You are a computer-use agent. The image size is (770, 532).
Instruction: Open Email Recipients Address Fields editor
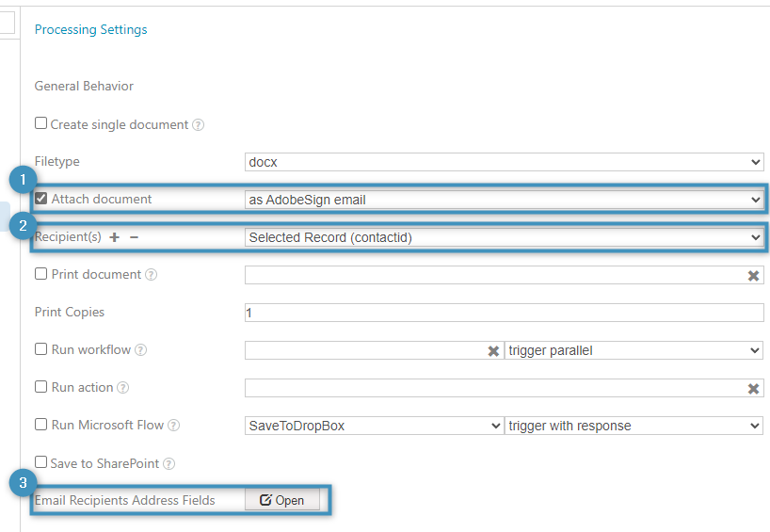(x=281, y=500)
